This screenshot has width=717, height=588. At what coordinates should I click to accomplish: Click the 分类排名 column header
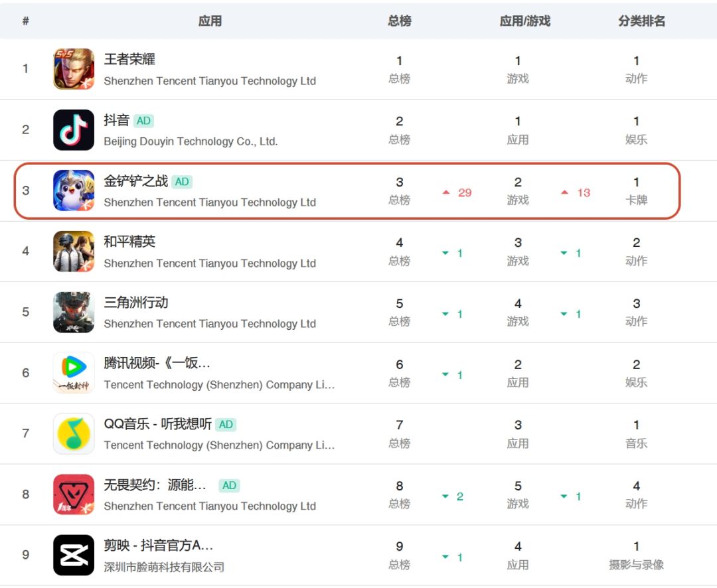pyautogui.click(x=641, y=21)
